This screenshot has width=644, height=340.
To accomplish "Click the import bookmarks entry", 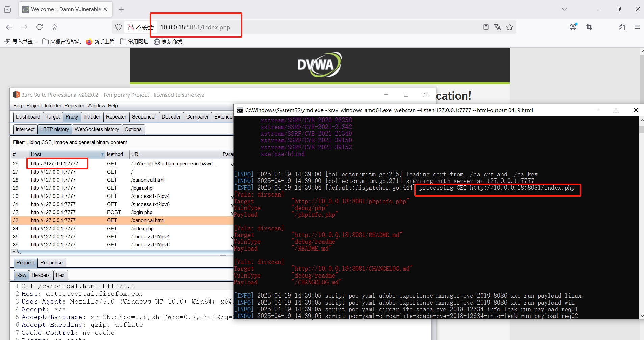I will tap(21, 42).
